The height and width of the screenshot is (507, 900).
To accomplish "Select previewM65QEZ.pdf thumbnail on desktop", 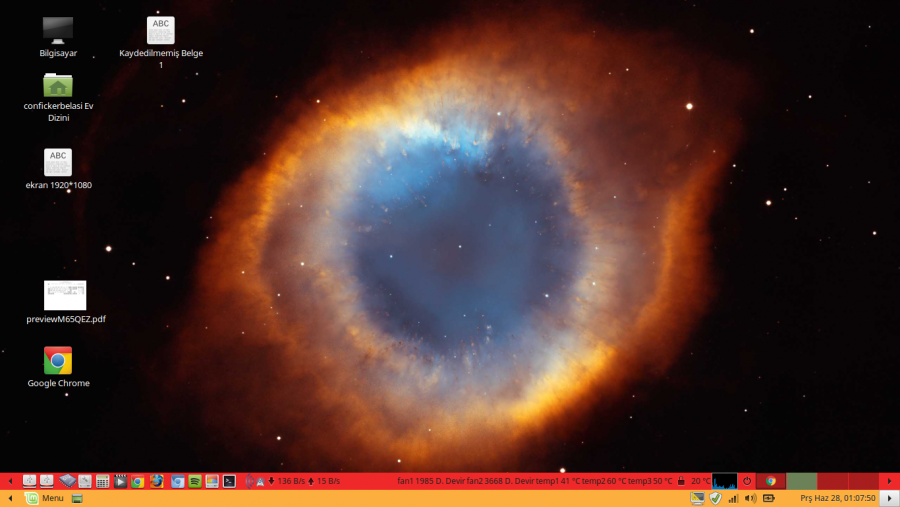I will point(65,295).
